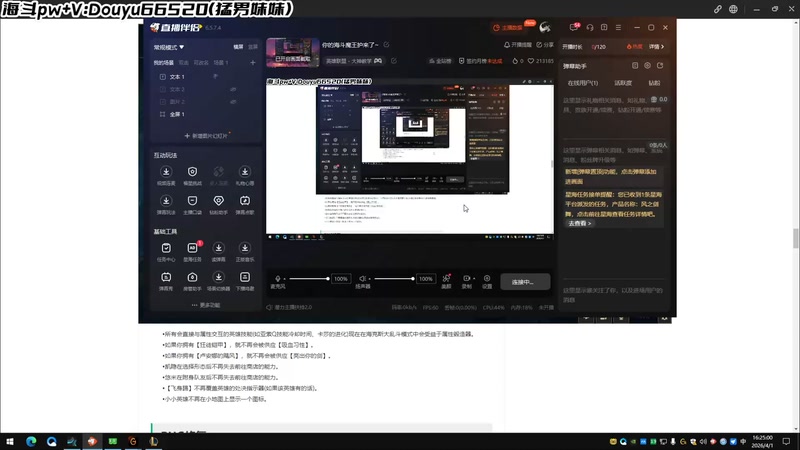Switch to 在线用户(1) tab
This screenshot has width=800, height=450.
(583, 83)
